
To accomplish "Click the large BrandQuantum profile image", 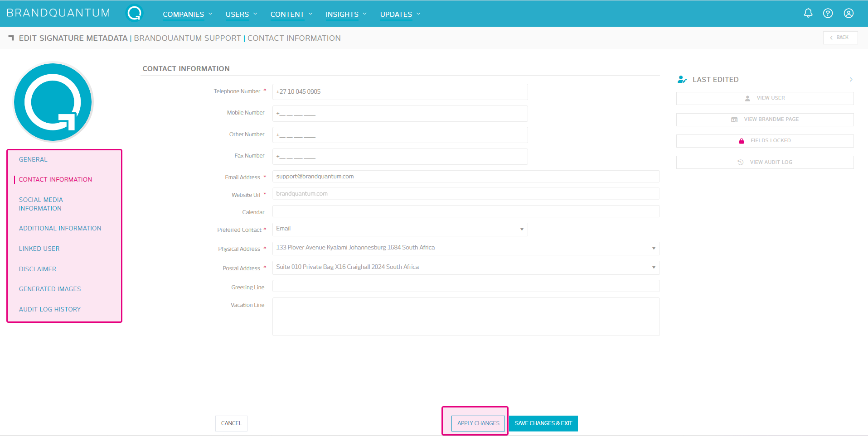I will pyautogui.click(x=53, y=102).
